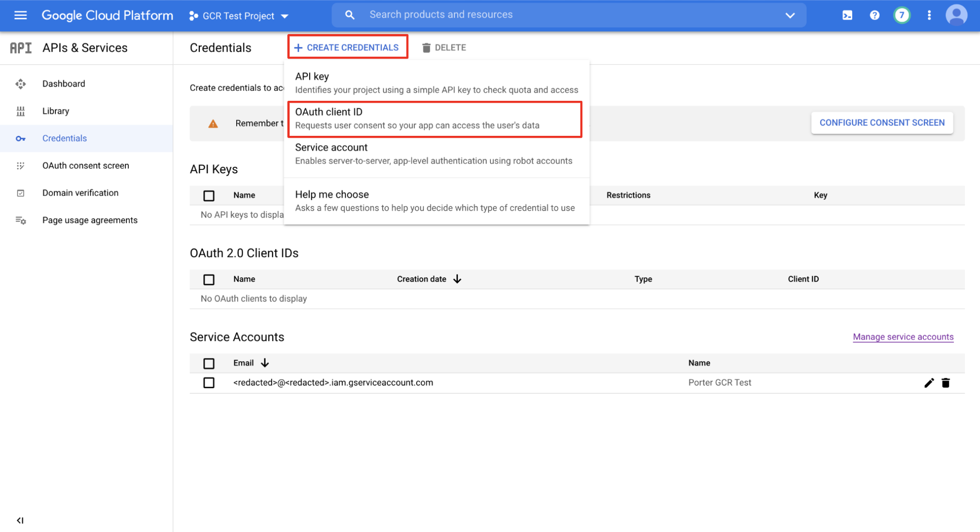Viewport: 980px width, 532px height.
Task: Click the Key column header
Action: tap(820, 195)
